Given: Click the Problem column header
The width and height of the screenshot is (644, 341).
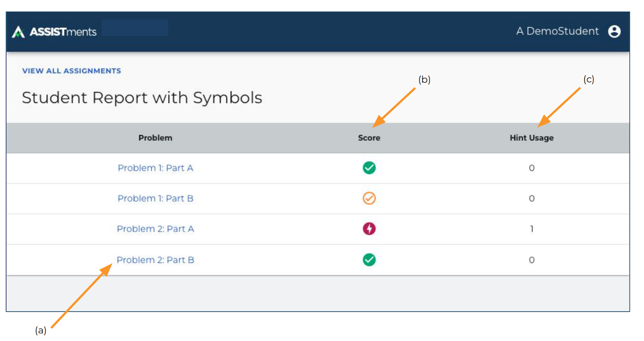Looking at the screenshot, I should coord(155,138).
